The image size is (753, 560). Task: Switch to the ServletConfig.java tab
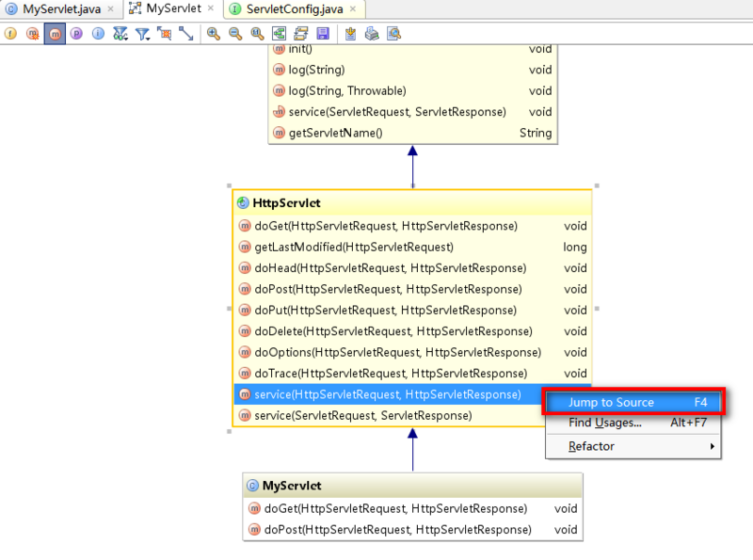(x=292, y=9)
